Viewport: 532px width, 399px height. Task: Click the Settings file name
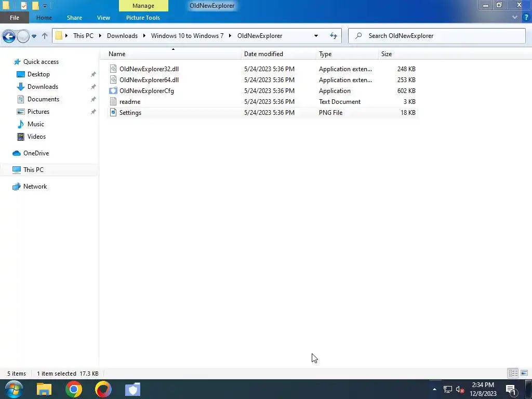coord(130,113)
